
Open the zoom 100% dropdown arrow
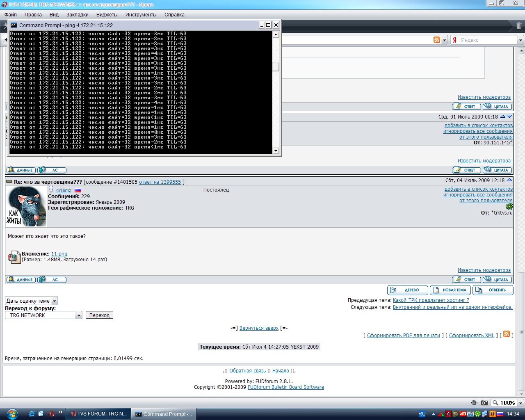click(520, 403)
